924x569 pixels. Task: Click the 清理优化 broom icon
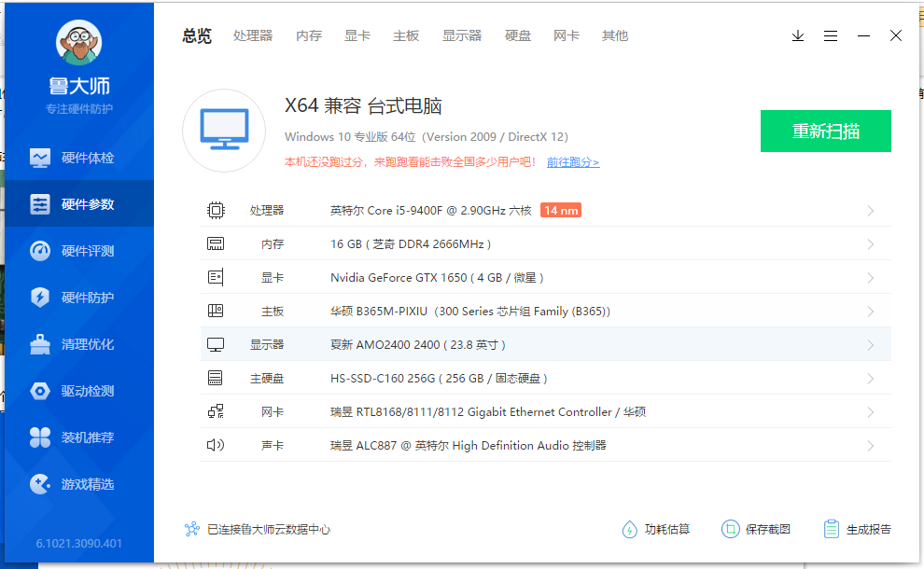pyautogui.click(x=40, y=344)
